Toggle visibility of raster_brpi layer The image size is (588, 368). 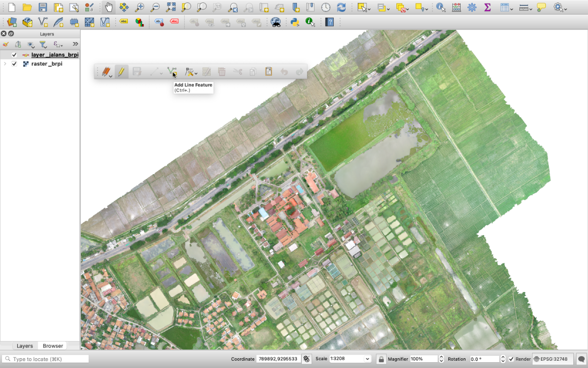pyautogui.click(x=14, y=64)
